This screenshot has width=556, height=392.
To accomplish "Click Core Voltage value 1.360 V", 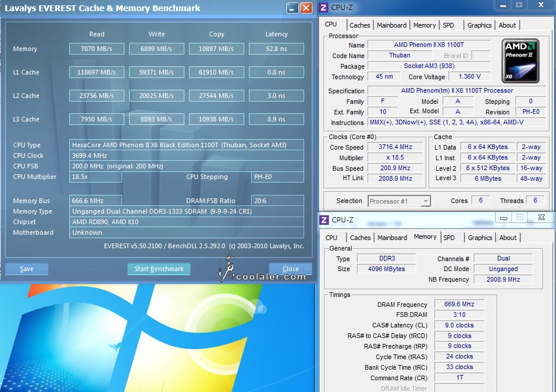I will click(x=470, y=76).
